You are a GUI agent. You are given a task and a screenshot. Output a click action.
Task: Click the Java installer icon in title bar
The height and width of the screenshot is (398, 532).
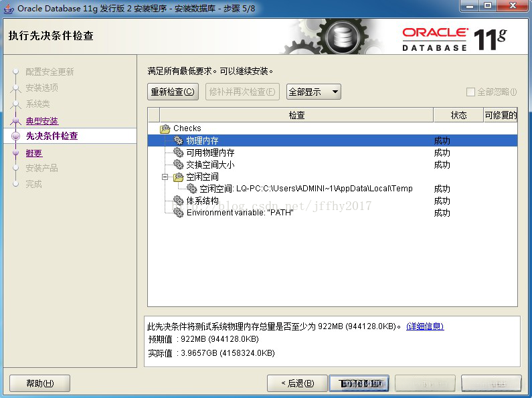[9, 8]
